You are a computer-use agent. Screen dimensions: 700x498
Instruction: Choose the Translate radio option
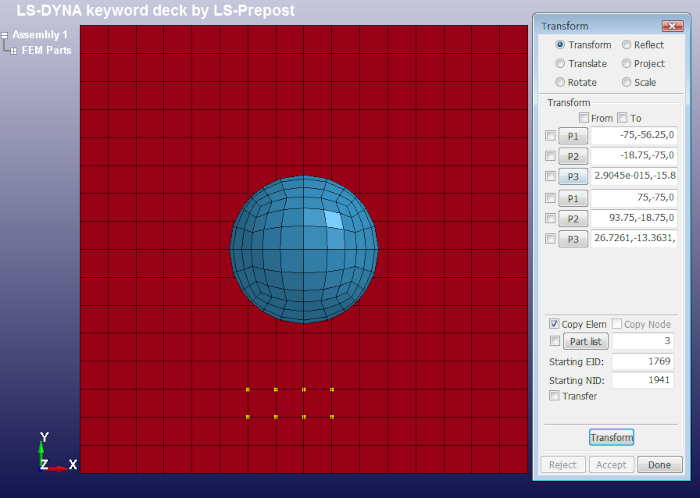point(561,64)
